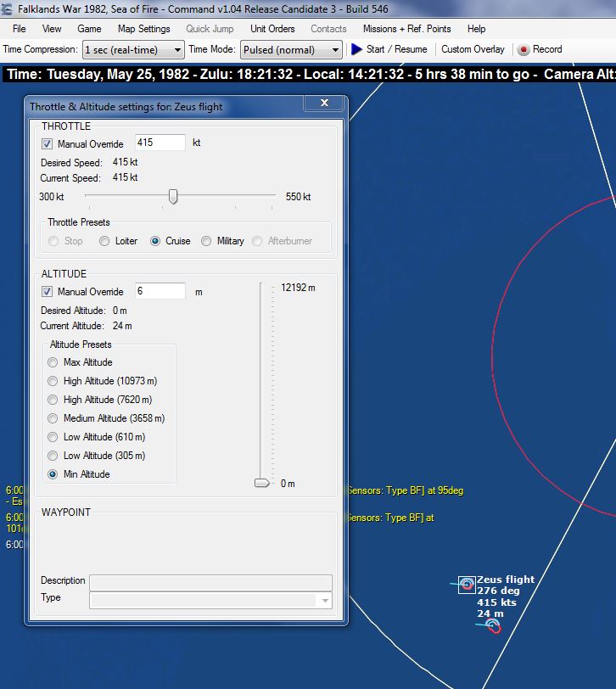Click the 300 kt minimum speed label
The height and width of the screenshot is (689, 616).
(x=52, y=197)
